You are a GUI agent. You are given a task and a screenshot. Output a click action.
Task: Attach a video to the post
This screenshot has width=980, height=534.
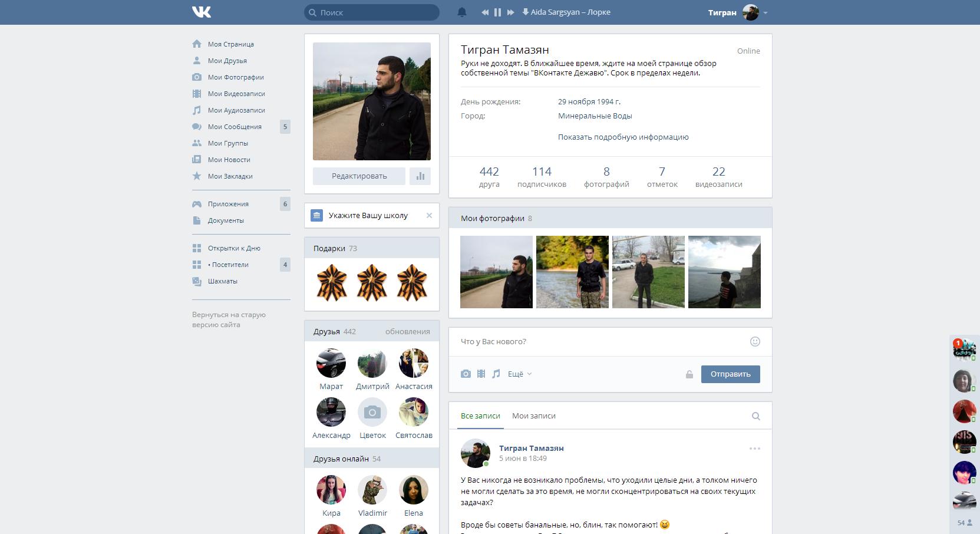(x=481, y=374)
